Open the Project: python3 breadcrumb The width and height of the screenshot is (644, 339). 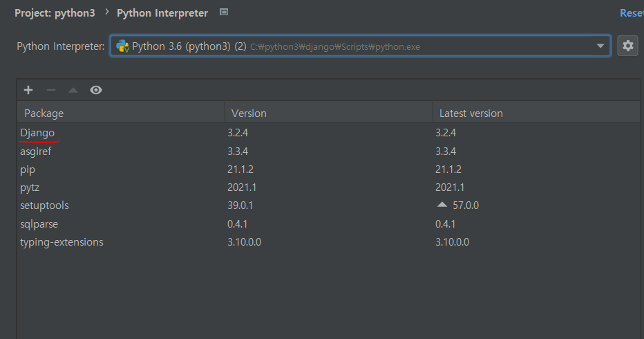coord(55,13)
